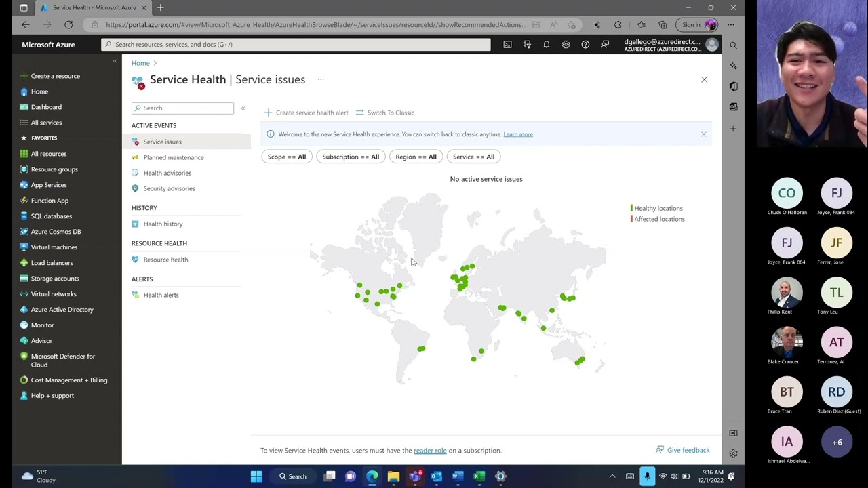This screenshot has width=868, height=488.
Task: Open the dgallego account avatar menu
Action: pyautogui.click(x=711, y=45)
